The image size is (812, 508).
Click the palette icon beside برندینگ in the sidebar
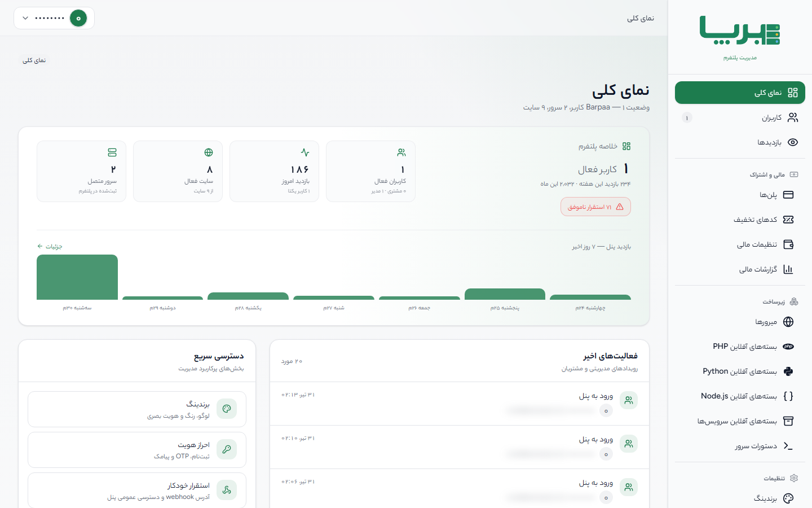[x=788, y=498]
